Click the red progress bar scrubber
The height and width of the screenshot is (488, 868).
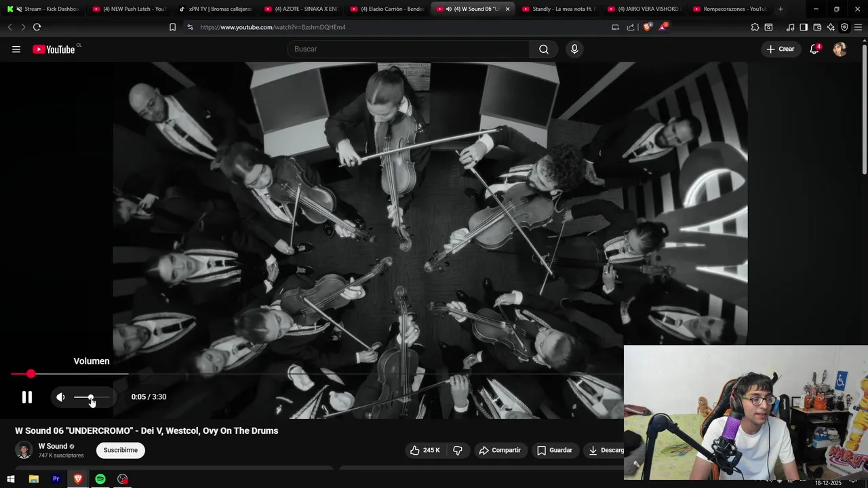pos(31,373)
